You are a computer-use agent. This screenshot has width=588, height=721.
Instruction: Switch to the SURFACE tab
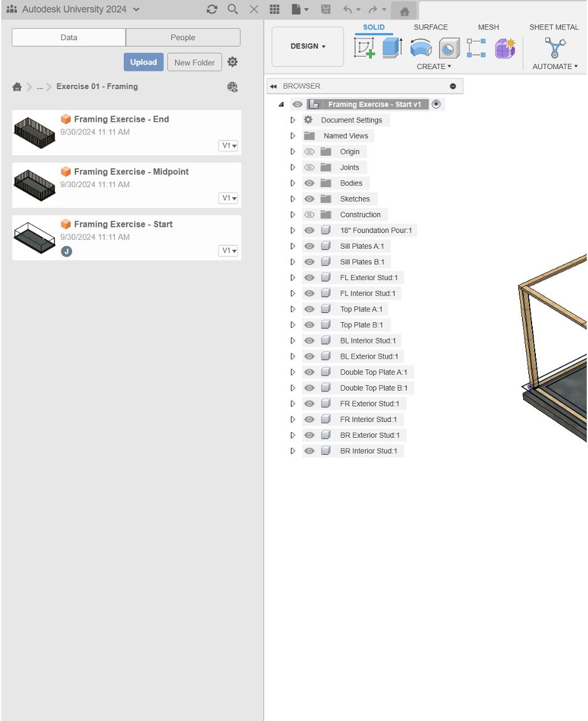click(x=430, y=27)
